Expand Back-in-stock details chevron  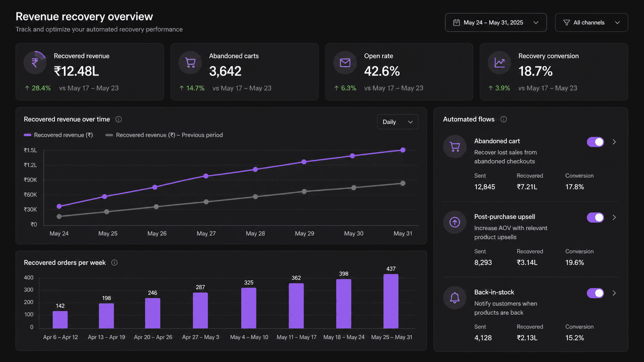click(614, 293)
